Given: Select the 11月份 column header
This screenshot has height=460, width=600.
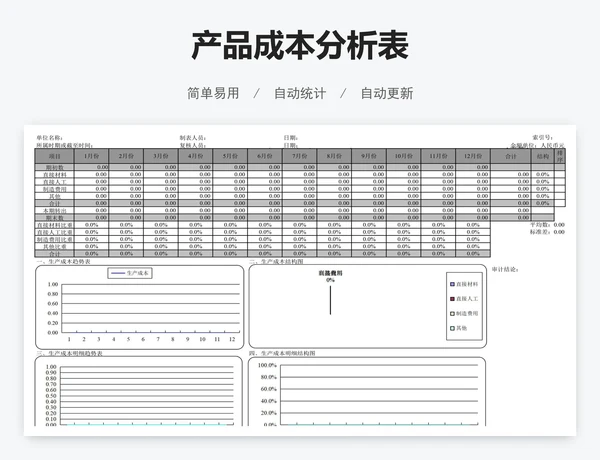Looking at the screenshot, I should 438,156.
